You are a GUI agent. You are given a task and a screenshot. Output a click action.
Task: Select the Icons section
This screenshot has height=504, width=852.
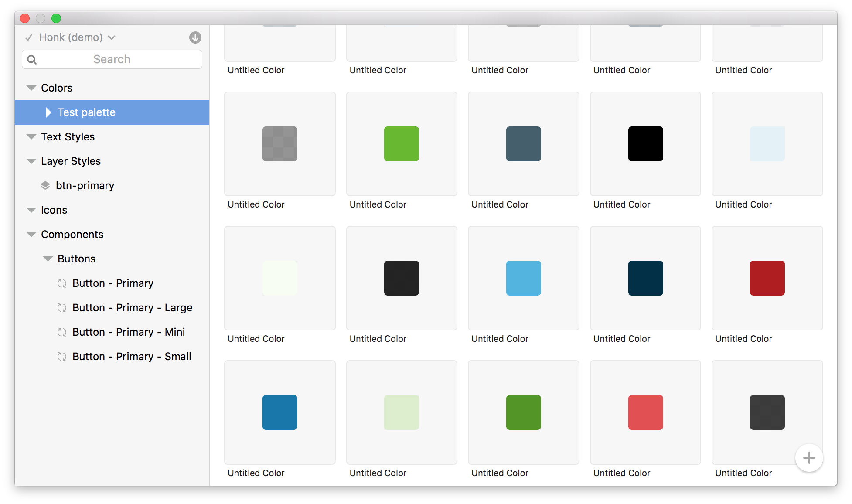(54, 210)
